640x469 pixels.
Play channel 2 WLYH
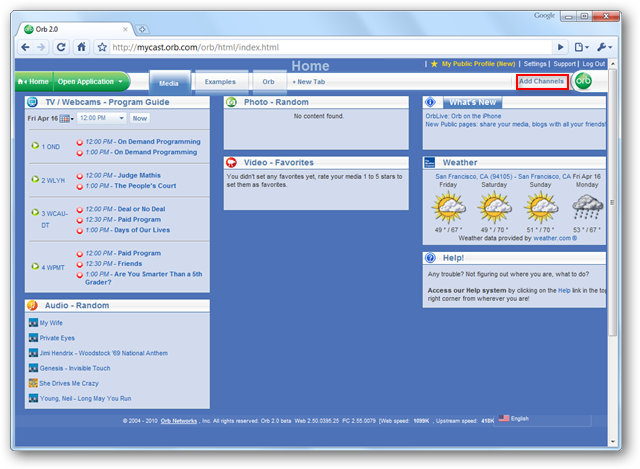pyautogui.click(x=35, y=179)
